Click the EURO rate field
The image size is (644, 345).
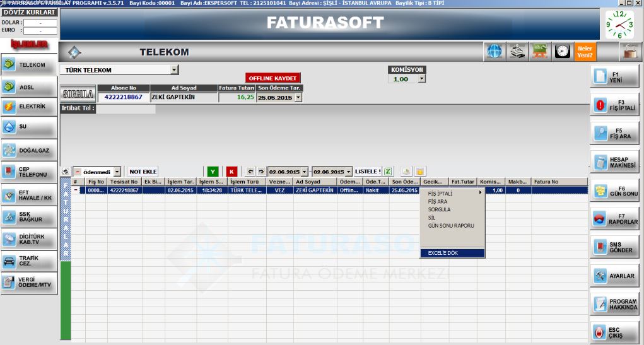(40, 30)
